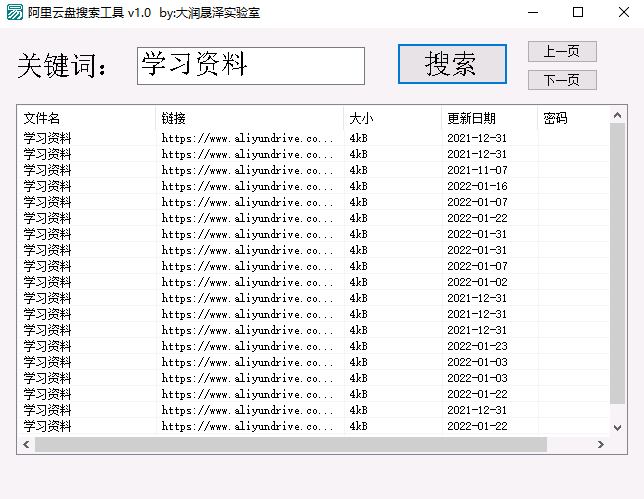The image size is (644, 499).
Task: Select the row dated 2021-11-07
Action: click(x=313, y=170)
